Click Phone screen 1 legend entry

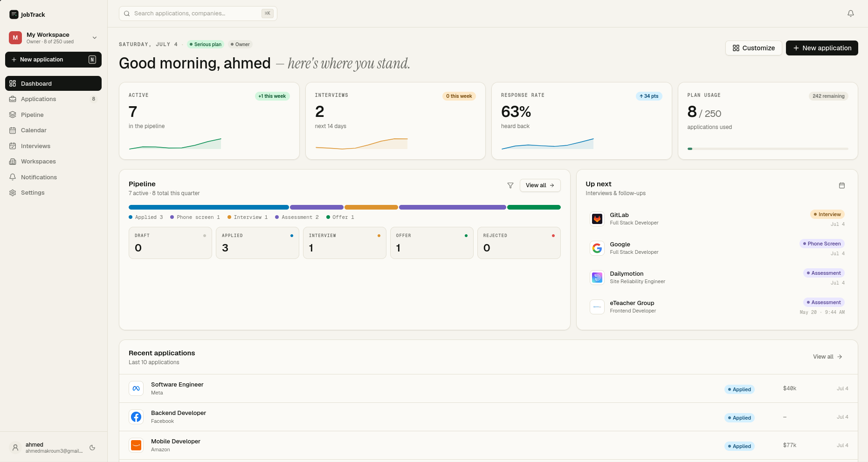[195, 217]
